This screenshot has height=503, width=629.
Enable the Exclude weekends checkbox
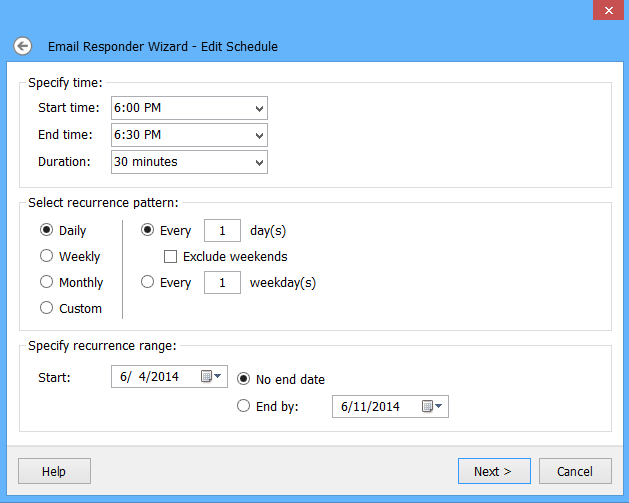[170, 257]
